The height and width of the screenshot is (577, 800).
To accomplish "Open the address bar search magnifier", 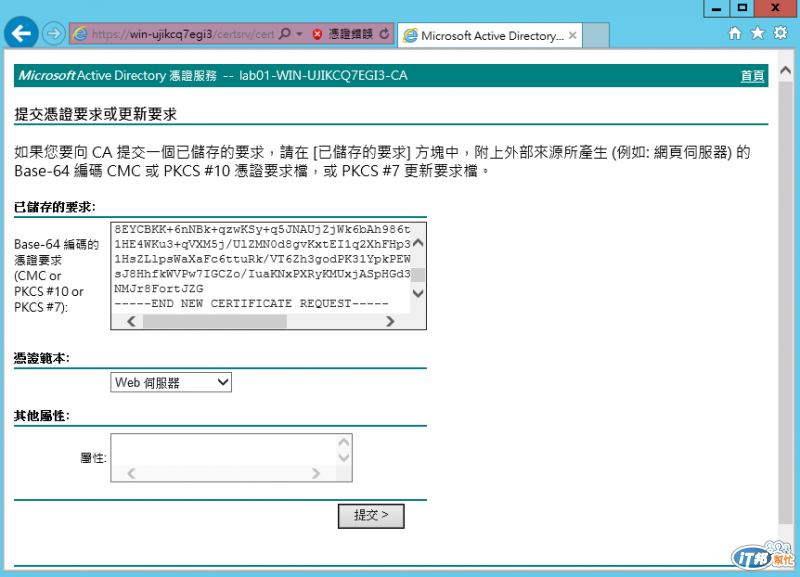I will click(x=285, y=34).
